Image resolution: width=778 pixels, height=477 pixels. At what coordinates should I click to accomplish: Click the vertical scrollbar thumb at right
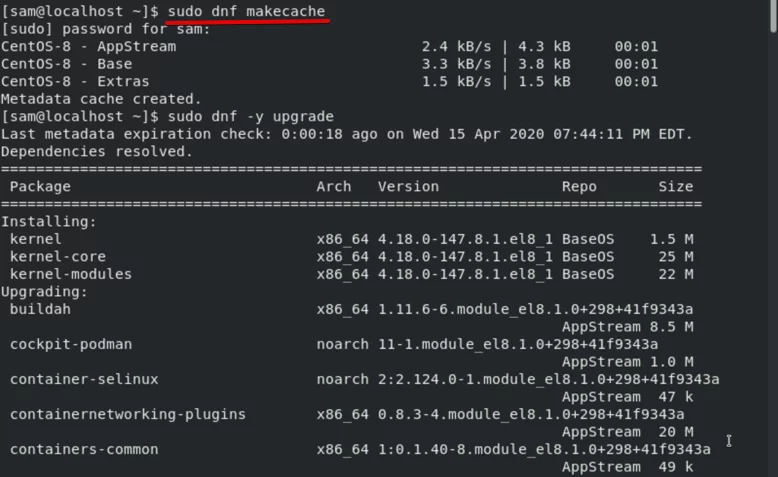click(x=774, y=15)
